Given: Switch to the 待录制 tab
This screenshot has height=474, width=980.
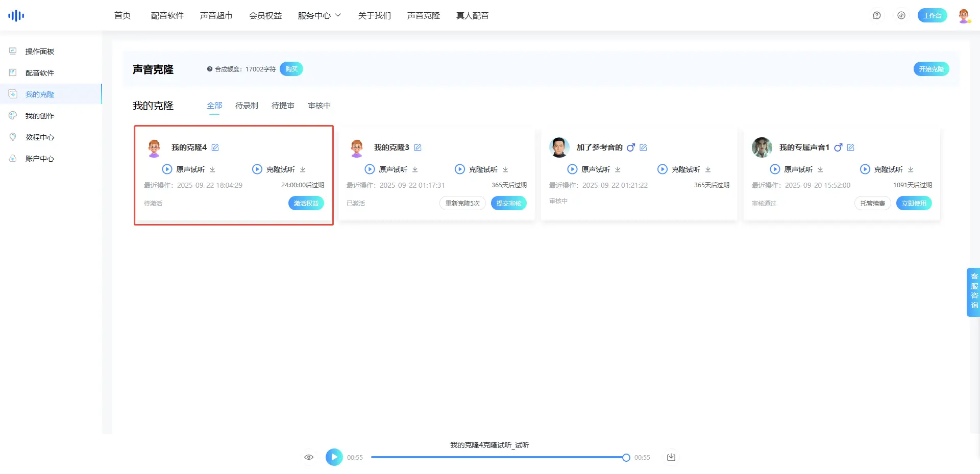Looking at the screenshot, I should 247,106.
